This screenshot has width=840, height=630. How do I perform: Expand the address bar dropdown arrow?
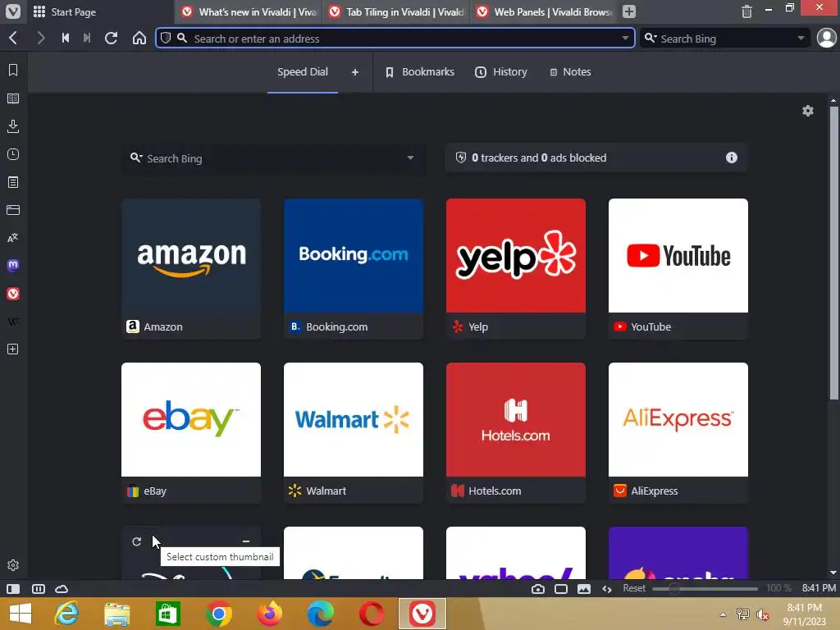click(x=625, y=38)
